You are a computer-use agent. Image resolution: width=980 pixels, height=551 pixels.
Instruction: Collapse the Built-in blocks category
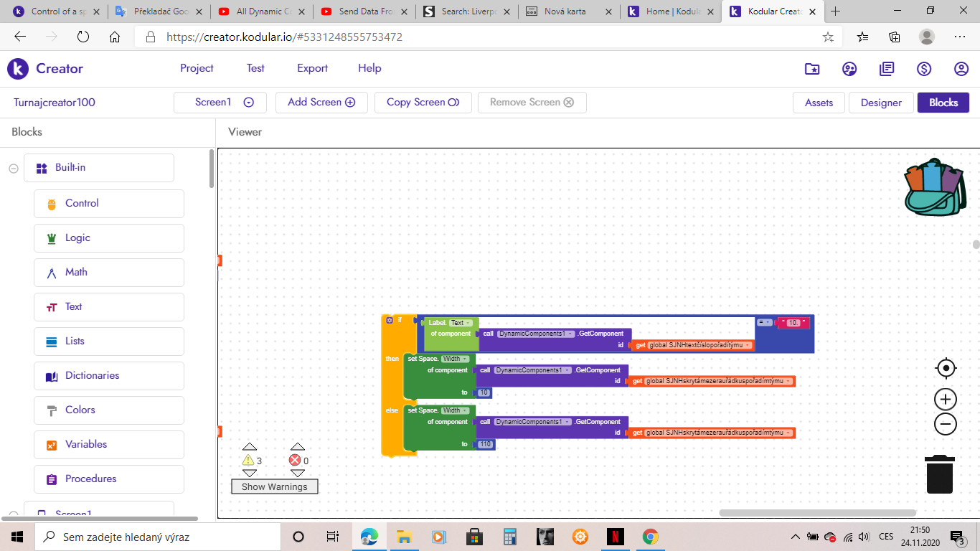click(14, 168)
